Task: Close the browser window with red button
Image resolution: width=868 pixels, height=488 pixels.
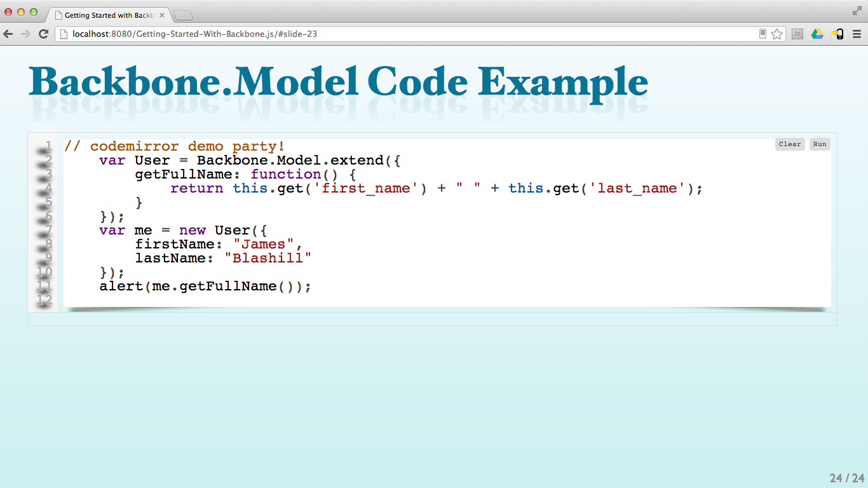Action: click(x=9, y=12)
